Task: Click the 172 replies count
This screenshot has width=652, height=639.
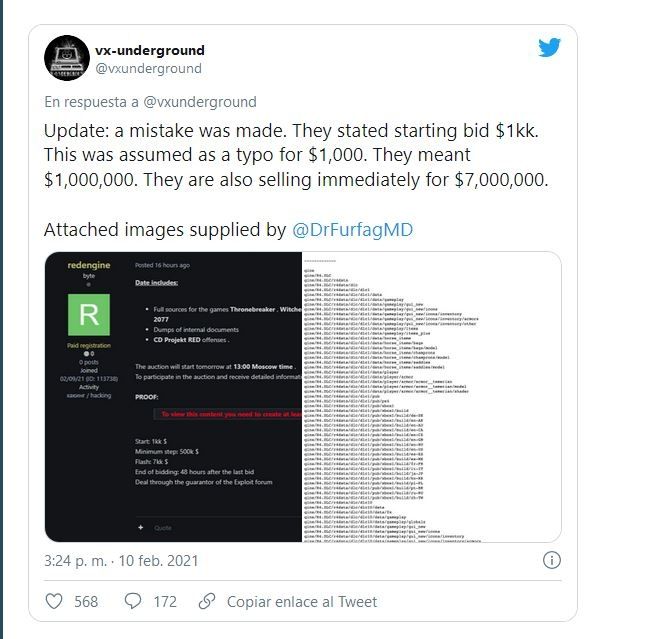Action: tap(165, 602)
